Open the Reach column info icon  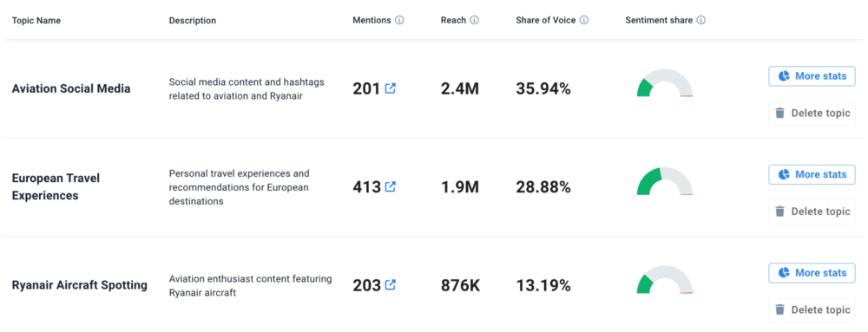(475, 21)
